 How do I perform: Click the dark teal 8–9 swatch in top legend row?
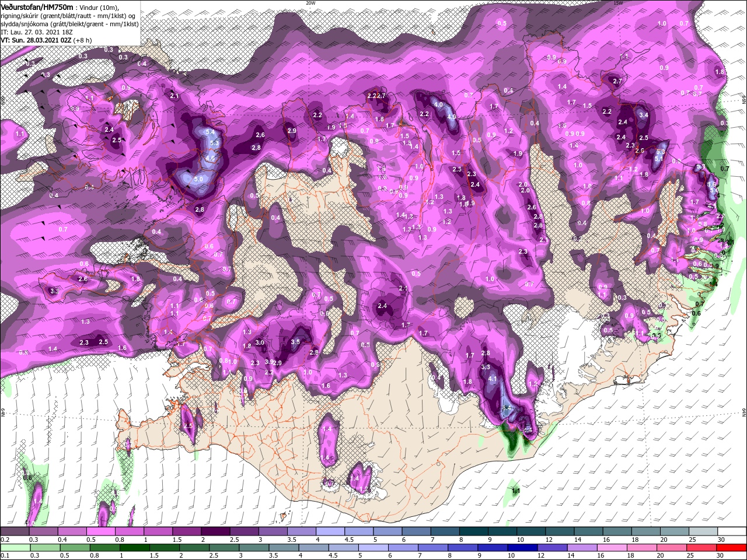coord(473,531)
